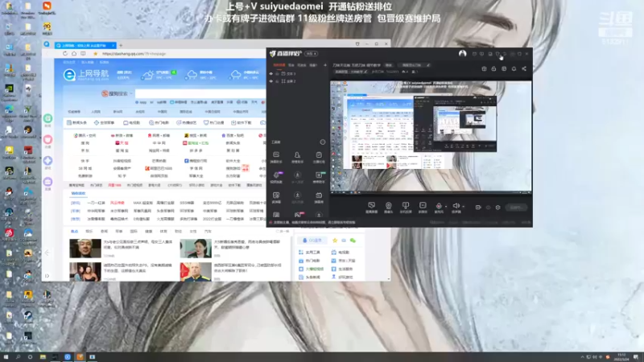
Task: Open news thumbnail of officer in uniform
Action: pos(196,272)
